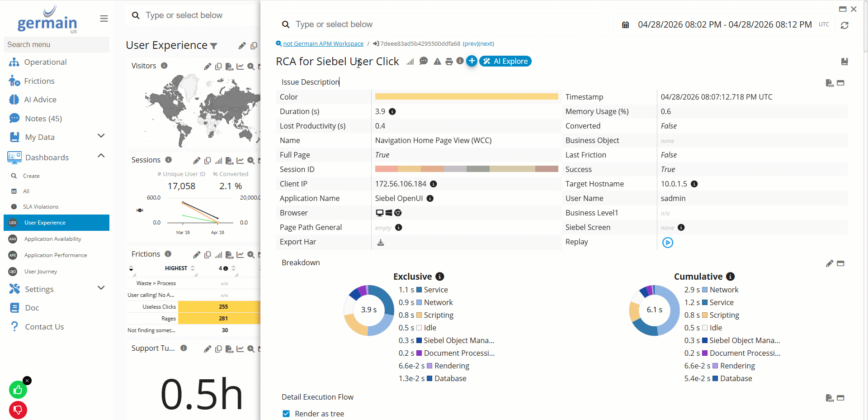Open Notes (45) in the sidebar
Viewport: 868px width, 420px height.
tap(43, 119)
